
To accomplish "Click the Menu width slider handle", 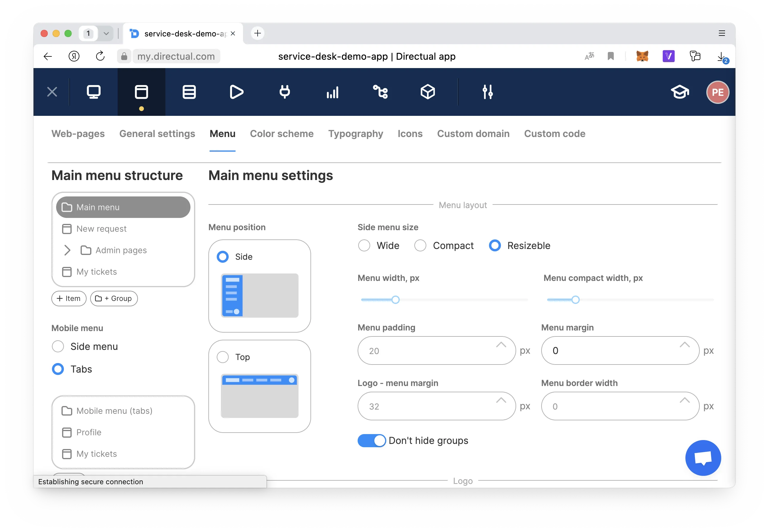I will (x=395, y=300).
